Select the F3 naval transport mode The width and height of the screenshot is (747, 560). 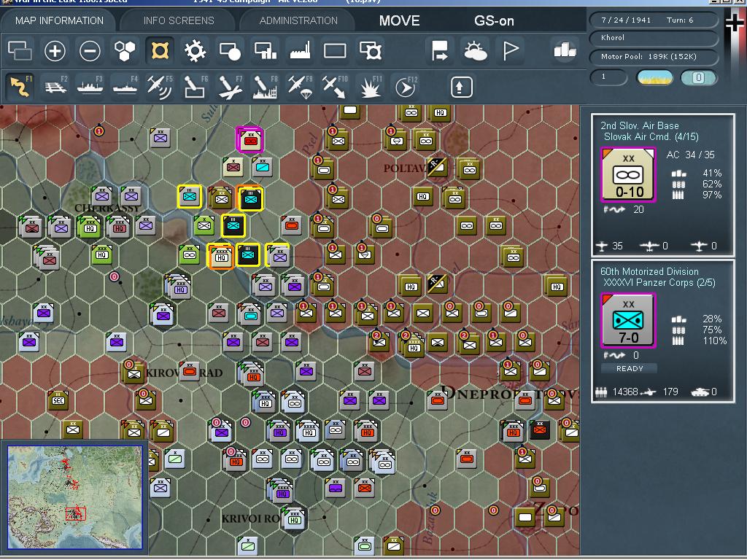tap(90, 87)
